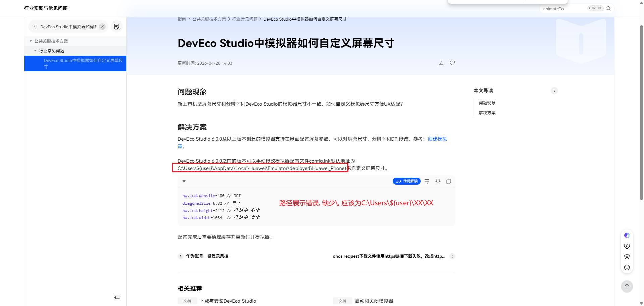
Task: Open the document search icon beside filter
Action: (117, 27)
